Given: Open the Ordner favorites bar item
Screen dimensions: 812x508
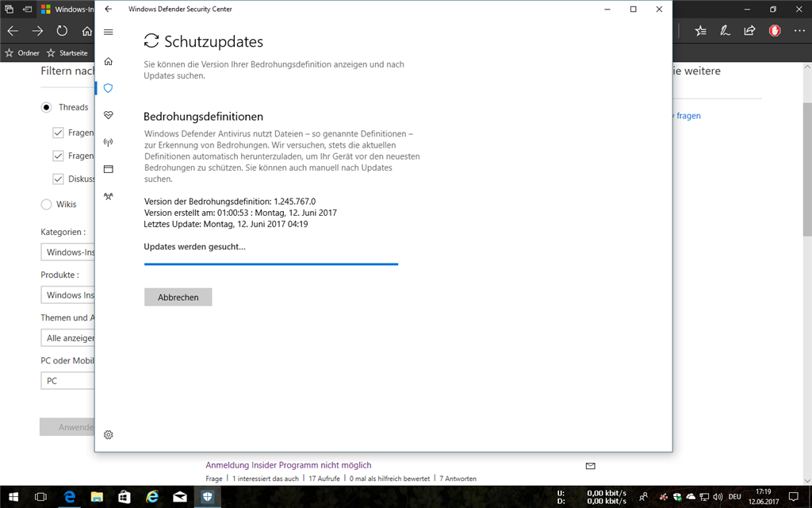Looking at the screenshot, I should [x=22, y=53].
